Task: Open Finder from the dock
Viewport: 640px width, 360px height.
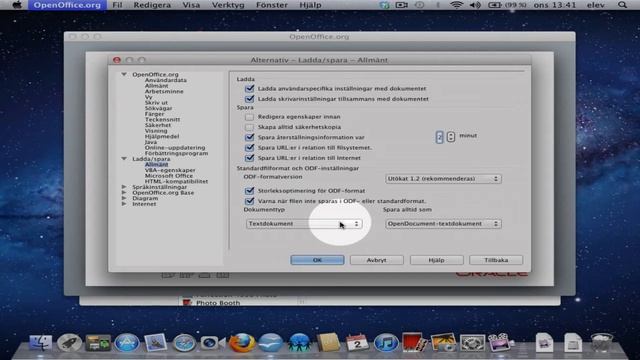Action: [x=40, y=342]
